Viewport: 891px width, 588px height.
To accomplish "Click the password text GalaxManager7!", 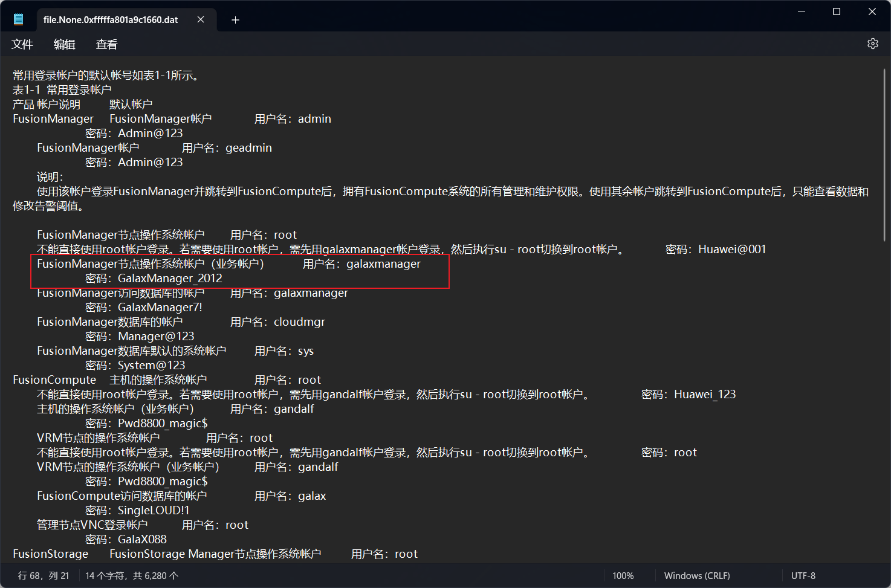I will pyautogui.click(x=160, y=308).
